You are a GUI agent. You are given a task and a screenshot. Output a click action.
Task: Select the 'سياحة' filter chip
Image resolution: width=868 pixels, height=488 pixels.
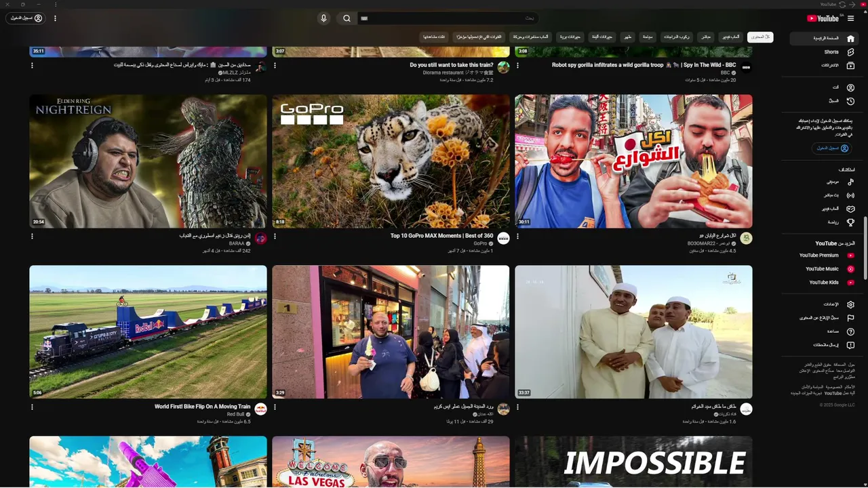(x=648, y=37)
